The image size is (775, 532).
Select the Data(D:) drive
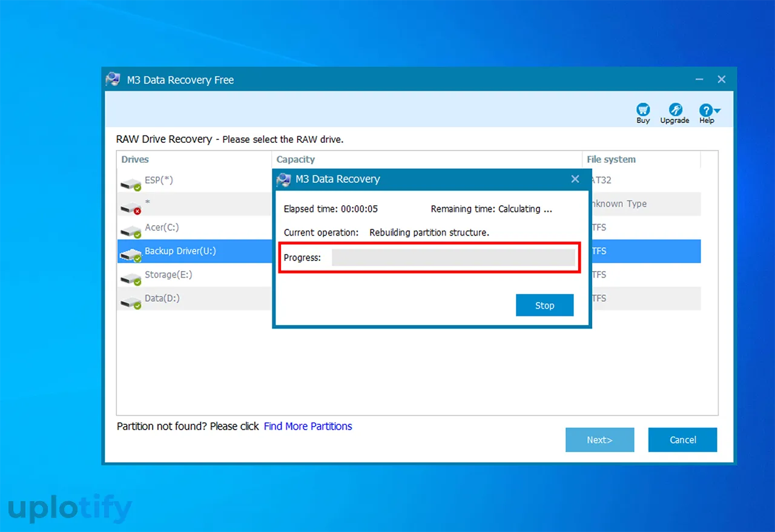tap(409, 298)
